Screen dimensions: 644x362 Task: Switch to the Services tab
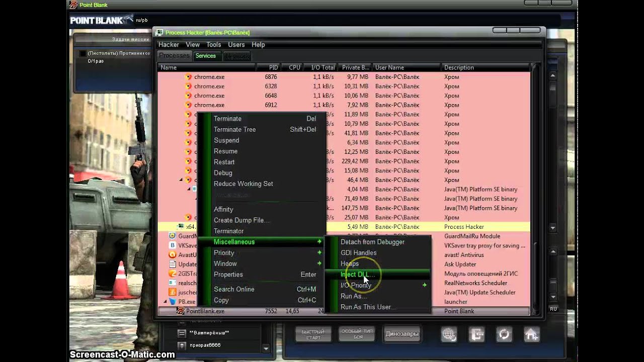[206, 56]
